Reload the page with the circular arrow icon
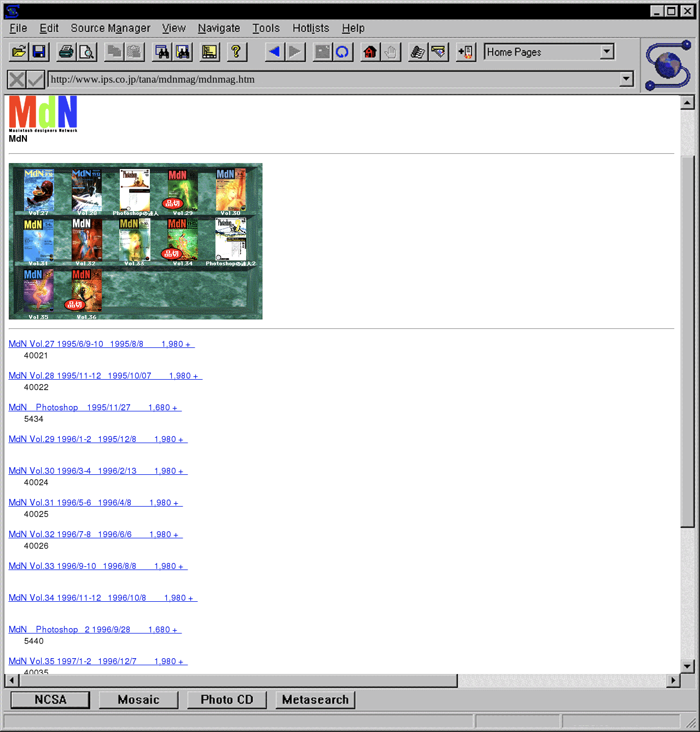This screenshot has width=700, height=732. coord(342,52)
